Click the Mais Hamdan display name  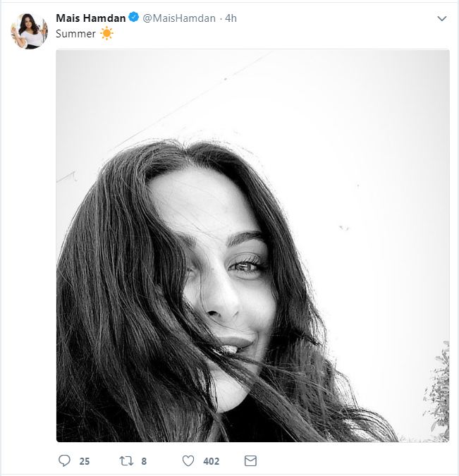click(x=91, y=18)
